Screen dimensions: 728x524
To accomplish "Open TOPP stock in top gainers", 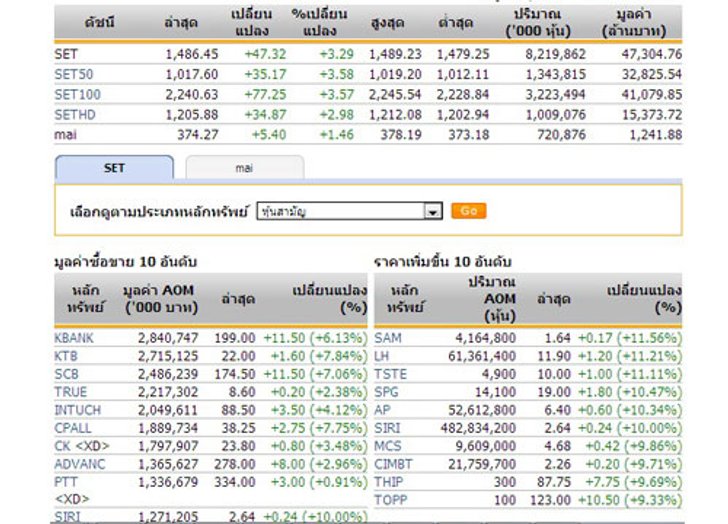I will [390, 500].
